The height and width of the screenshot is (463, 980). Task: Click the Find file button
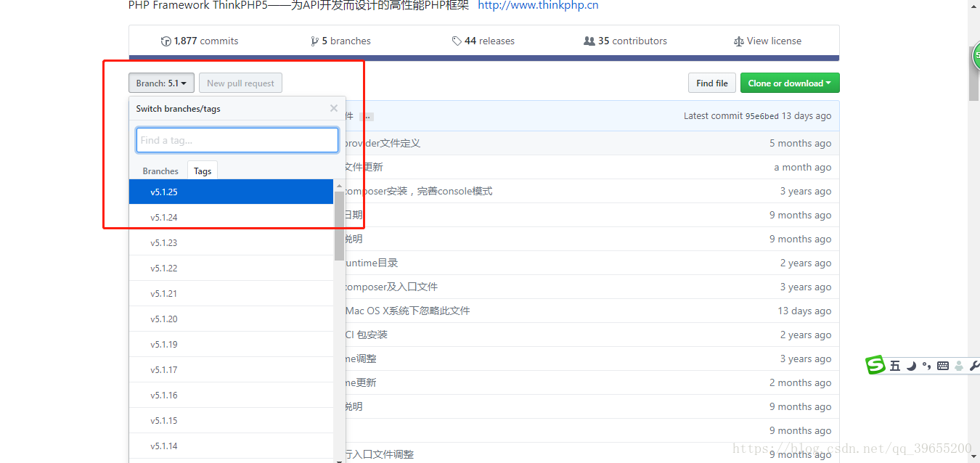click(x=712, y=83)
